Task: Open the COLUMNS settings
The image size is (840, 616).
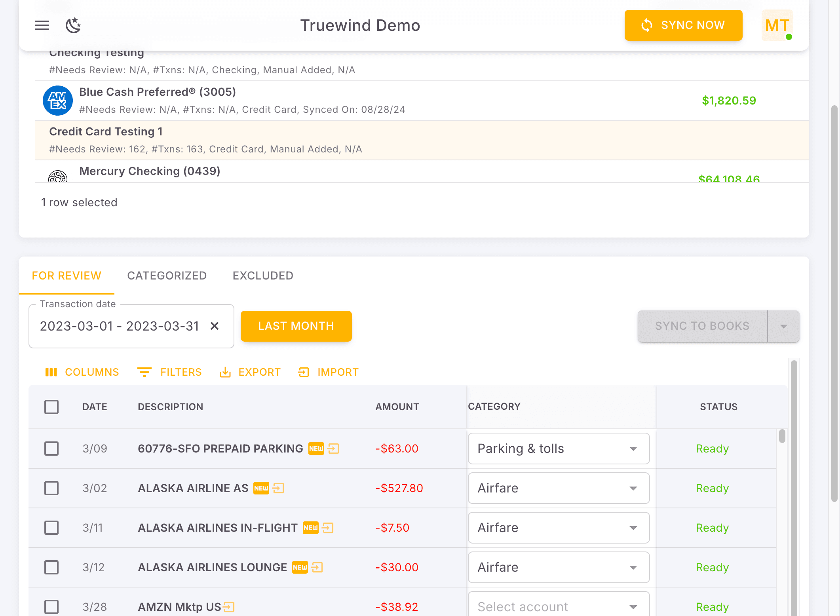Action: (82, 372)
